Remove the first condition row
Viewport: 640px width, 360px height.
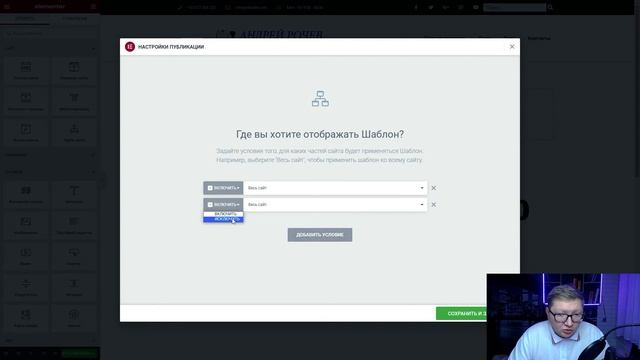click(x=433, y=188)
